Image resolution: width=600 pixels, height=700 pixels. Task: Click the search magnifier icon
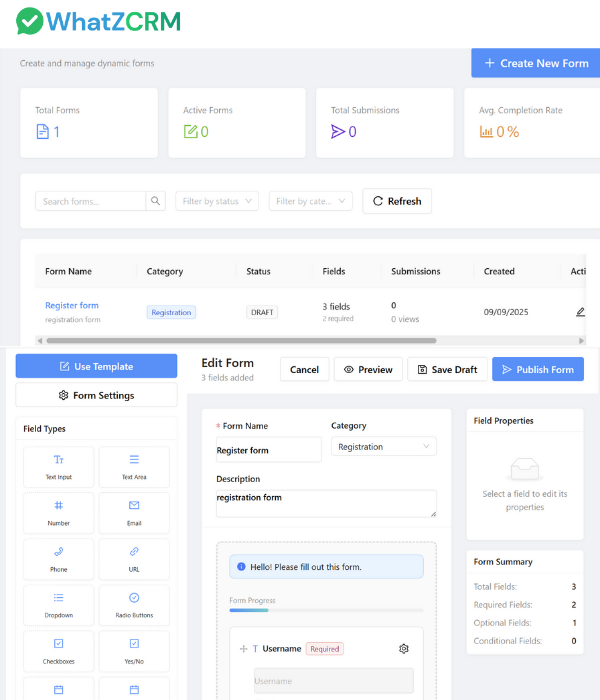point(156,201)
